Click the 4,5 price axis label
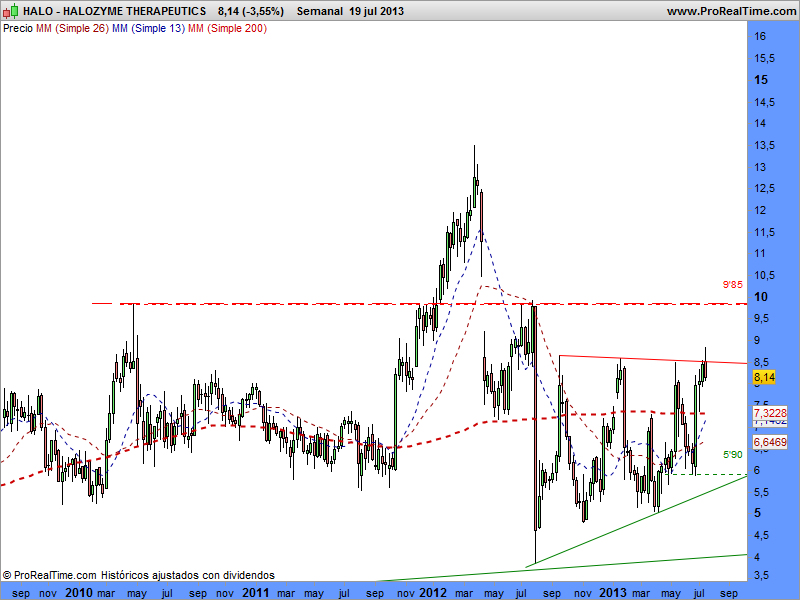800x600 pixels. coord(762,536)
